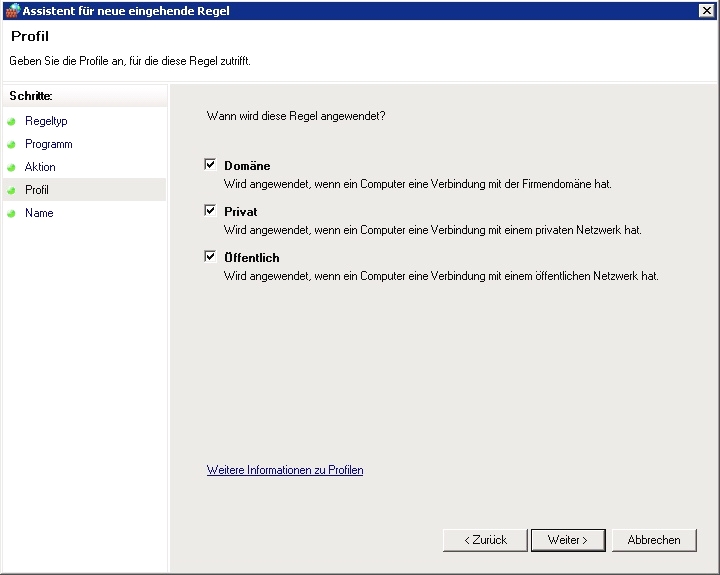The width and height of the screenshot is (720, 575).
Task: Click the green bullet beside Regeltyp
Action: pos(12,121)
